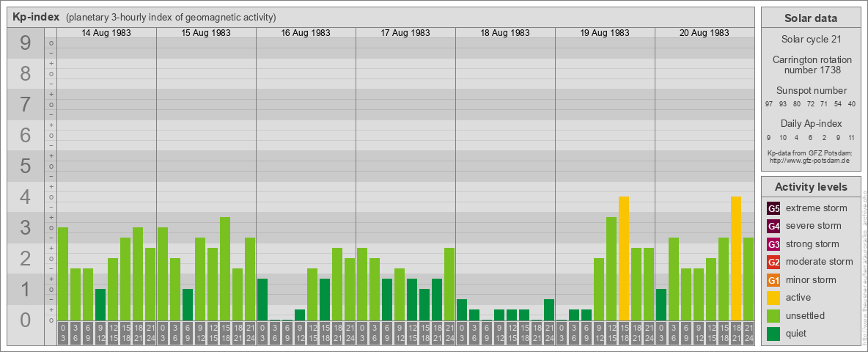Image resolution: width=868 pixels, height=352 pixels.
Task: Click the tallest green bar on 15 Aug
Action: 225,268
